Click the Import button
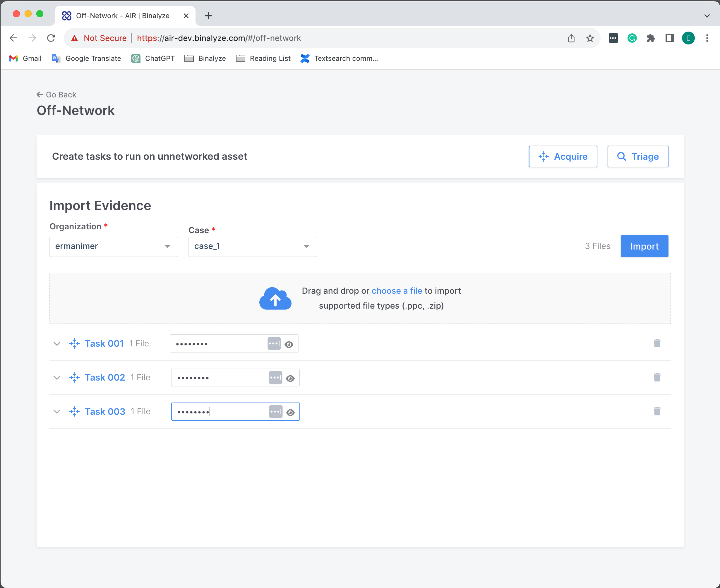The height and width of the screenshot is (588, 720). 644,246
